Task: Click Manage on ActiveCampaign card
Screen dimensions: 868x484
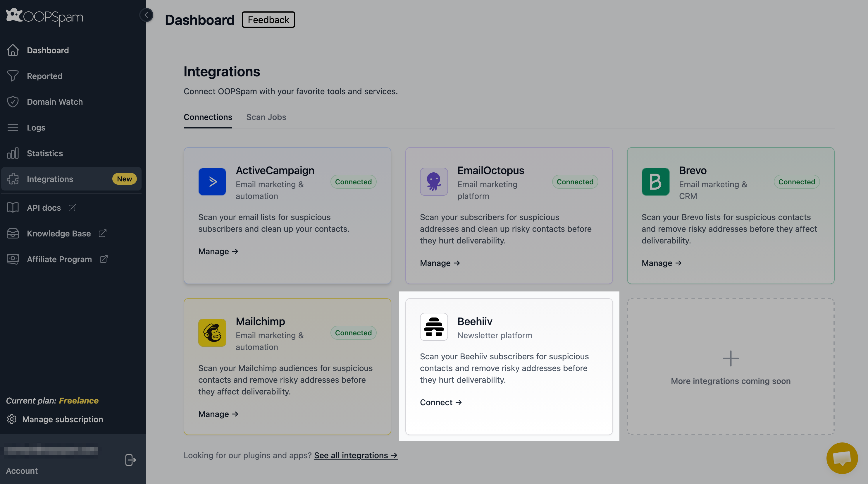Action: (x=218, y=251)
